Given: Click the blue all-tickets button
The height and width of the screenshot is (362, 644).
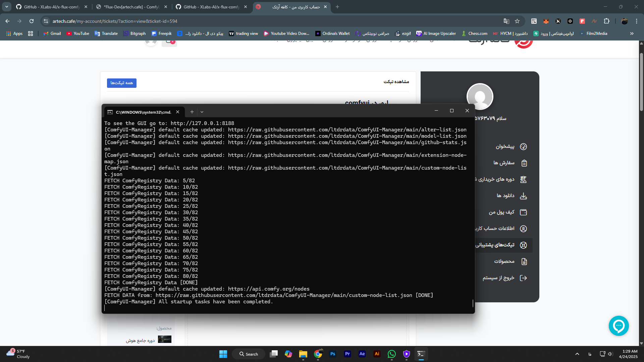Looking at the screenshot, I should click(x=121, y=83).
